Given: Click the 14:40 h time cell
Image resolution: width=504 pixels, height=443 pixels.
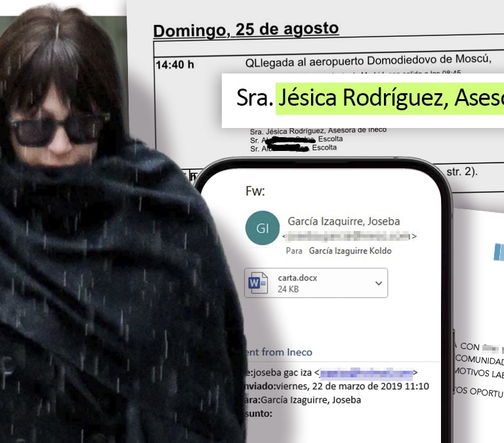Looking at the screenshot, I should 175,65.
